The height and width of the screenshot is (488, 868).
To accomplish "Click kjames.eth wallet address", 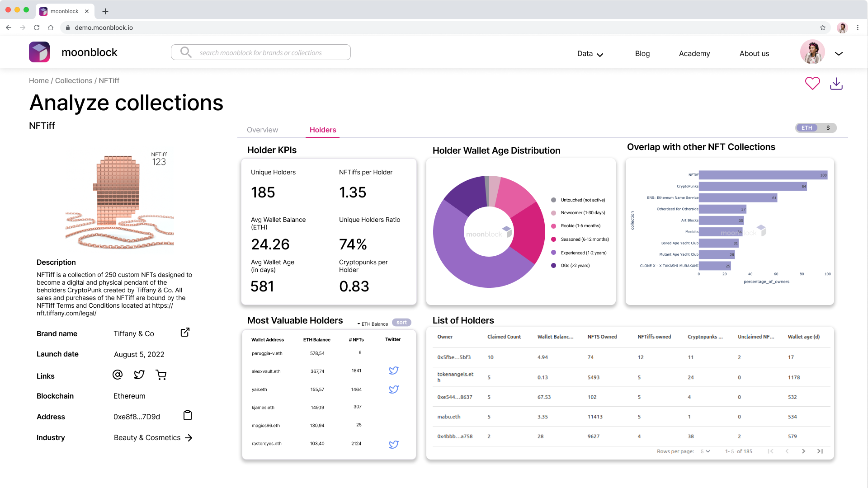I will pos(263,408).
